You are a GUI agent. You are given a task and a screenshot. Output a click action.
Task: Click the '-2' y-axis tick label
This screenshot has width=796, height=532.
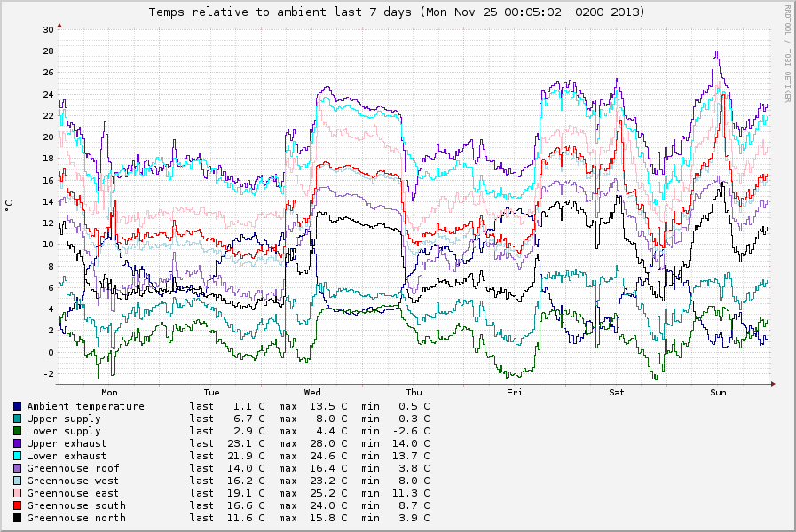coord(48,374)
